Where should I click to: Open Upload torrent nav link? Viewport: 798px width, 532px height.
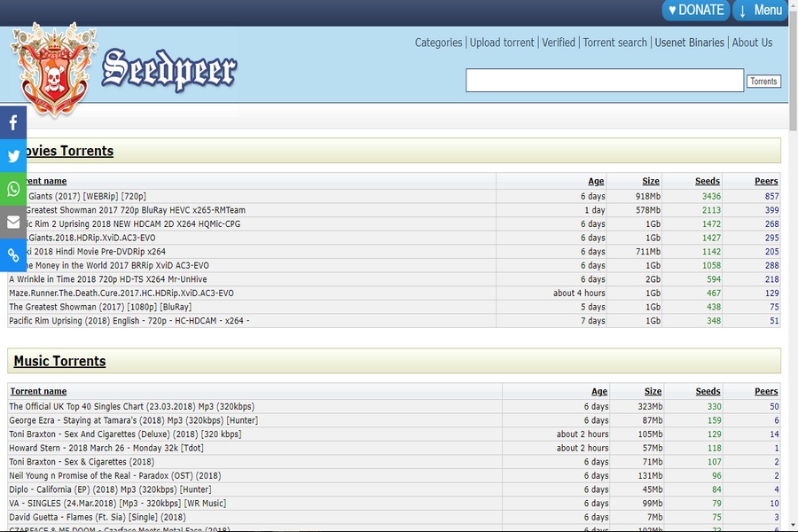pyautogui.click(x=502, y=43)
